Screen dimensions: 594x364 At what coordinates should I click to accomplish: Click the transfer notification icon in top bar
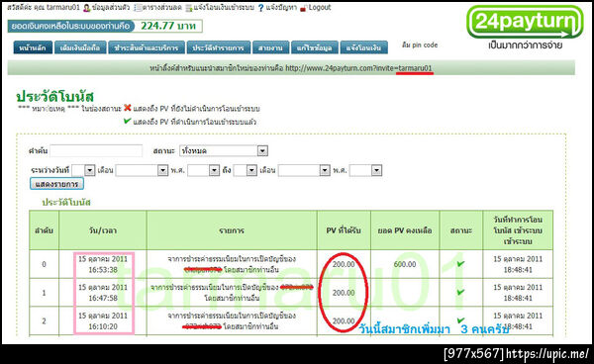189,8
